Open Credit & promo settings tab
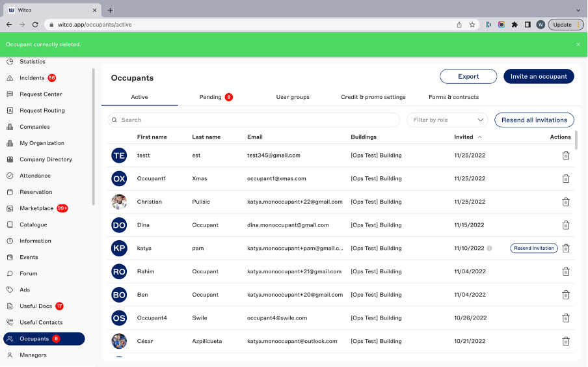Viewport: 588px width, 367px height. pos(373,97)
